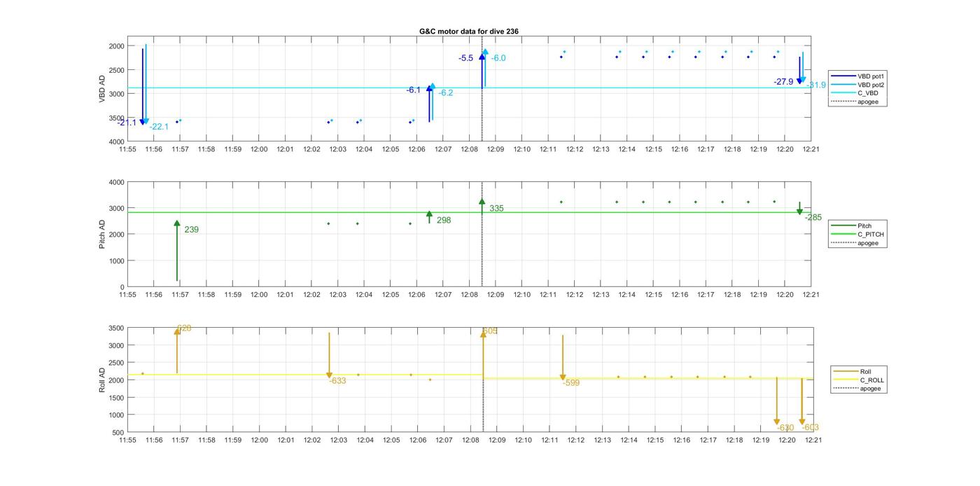Click the '-599' roll annotation
This screenshot has height=486, width=980.
pyautogui.click(x=571, y=383)
